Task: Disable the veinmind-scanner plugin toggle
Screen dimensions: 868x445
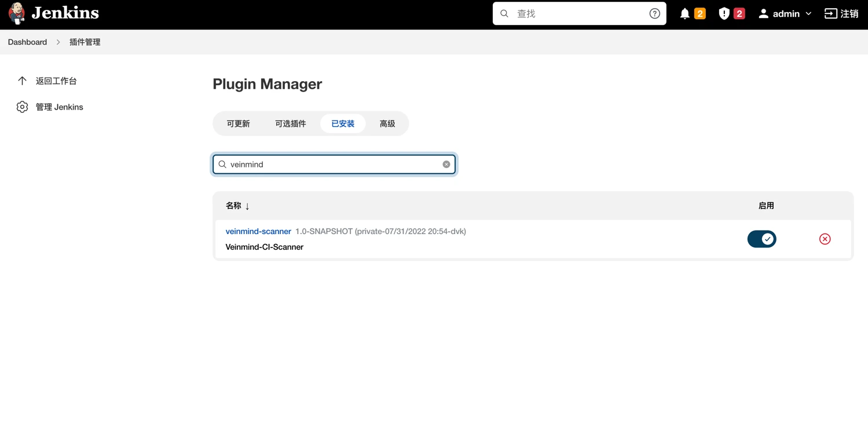Action: click(x=762, y=239)
